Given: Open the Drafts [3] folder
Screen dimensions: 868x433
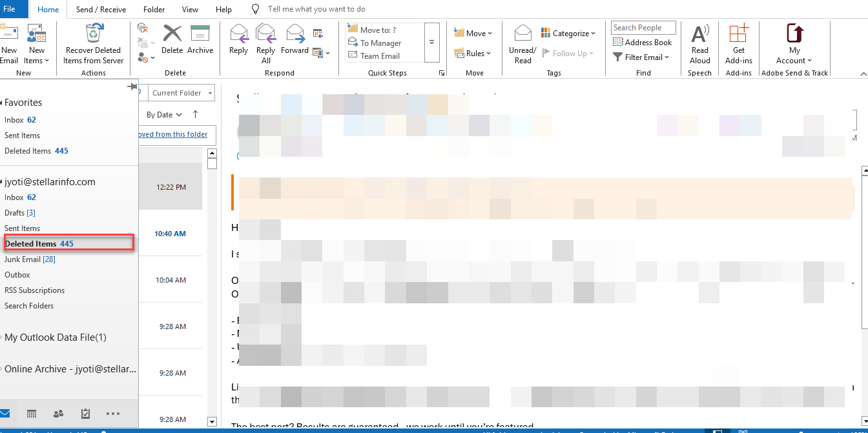Looking at the screenshot, I should tap(20, 213).
